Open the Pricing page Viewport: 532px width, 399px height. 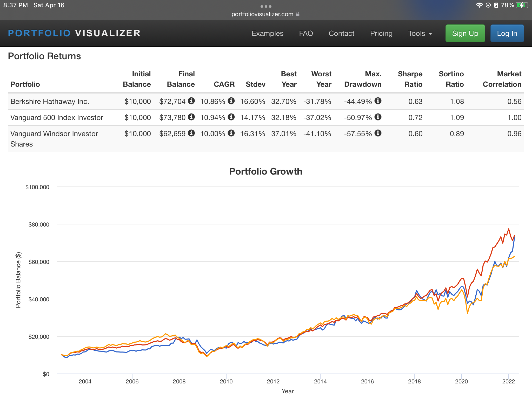381,34
